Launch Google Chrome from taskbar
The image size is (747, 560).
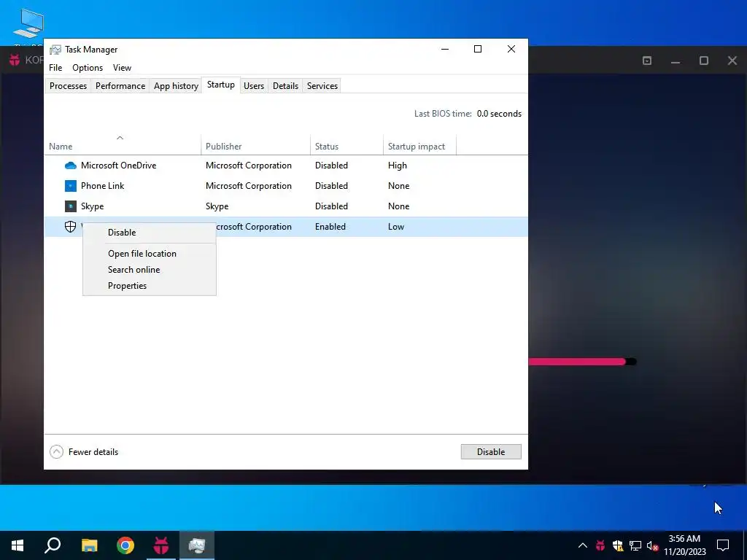[x=125, y=545]
